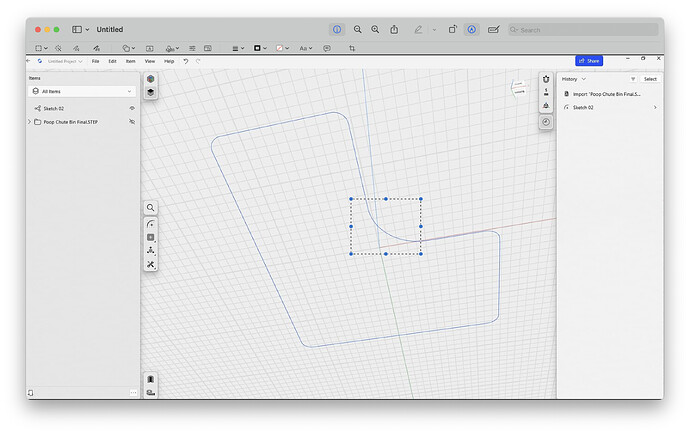Open the fill color swatch

(282, 48)
